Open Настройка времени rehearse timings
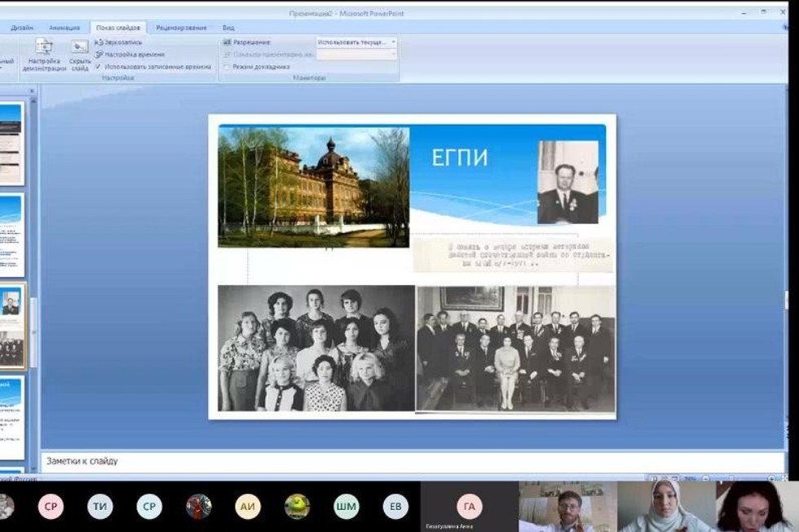799x532 pixels. 129,55
